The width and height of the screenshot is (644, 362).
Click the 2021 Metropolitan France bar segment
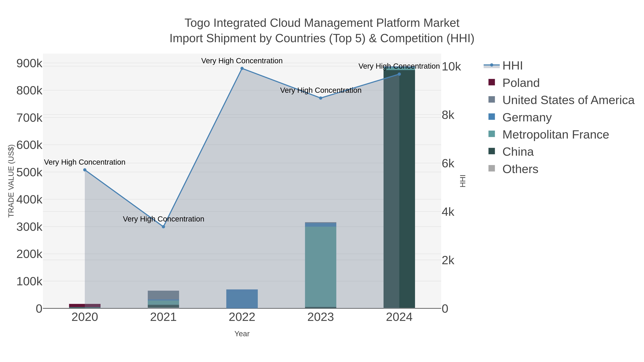tap(164, 303)
